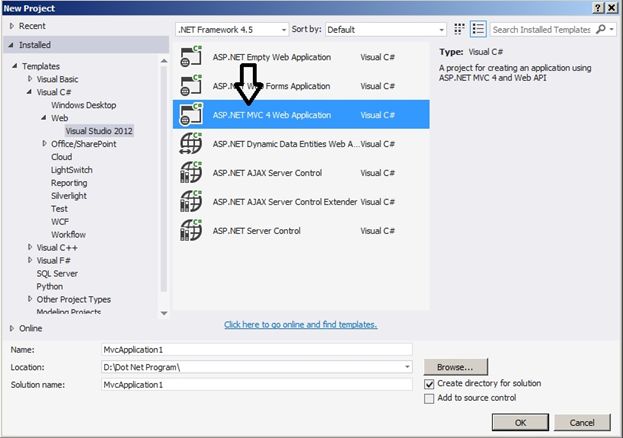
Task: Close the New Project dialog
Action: 612,8
